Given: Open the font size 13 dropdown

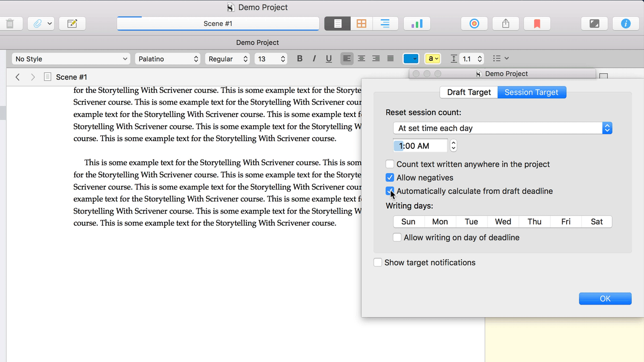Looking at the screenshot, I should pos(271,59).
